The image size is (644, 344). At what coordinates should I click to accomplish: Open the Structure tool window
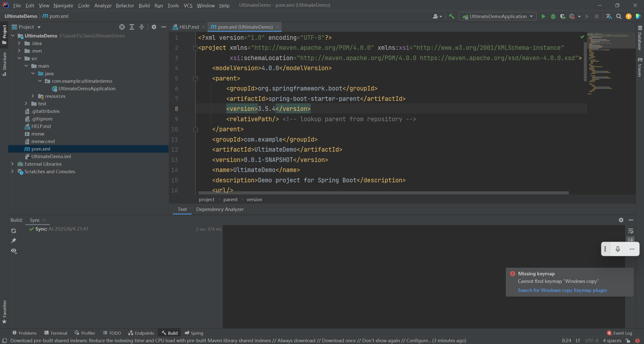pyautogui.click(x=4, y=64)
